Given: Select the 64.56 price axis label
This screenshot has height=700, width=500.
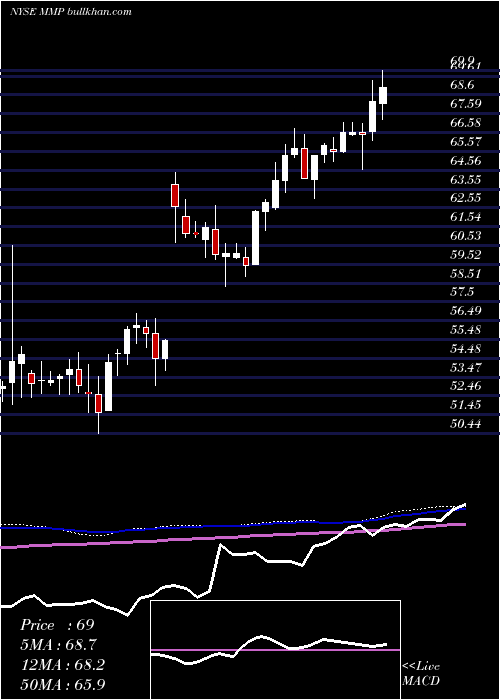Looking at the screenshot, I should [x=466, y=160].
